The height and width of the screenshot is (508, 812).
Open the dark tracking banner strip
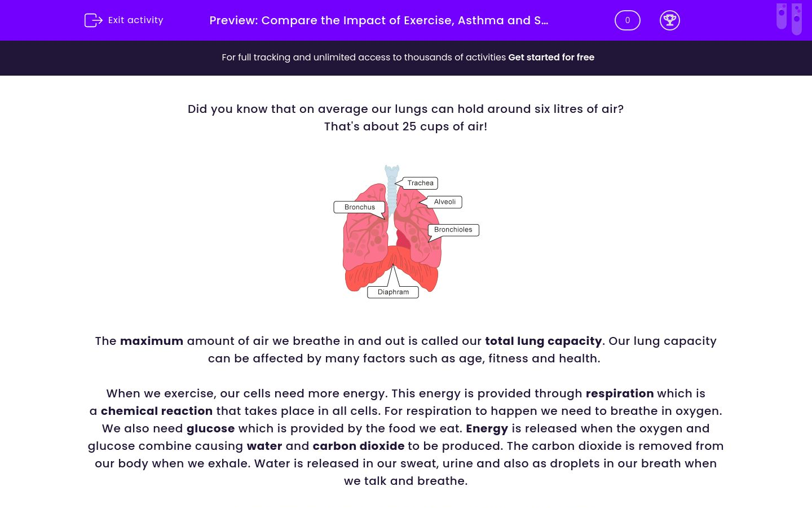[406, 58]
